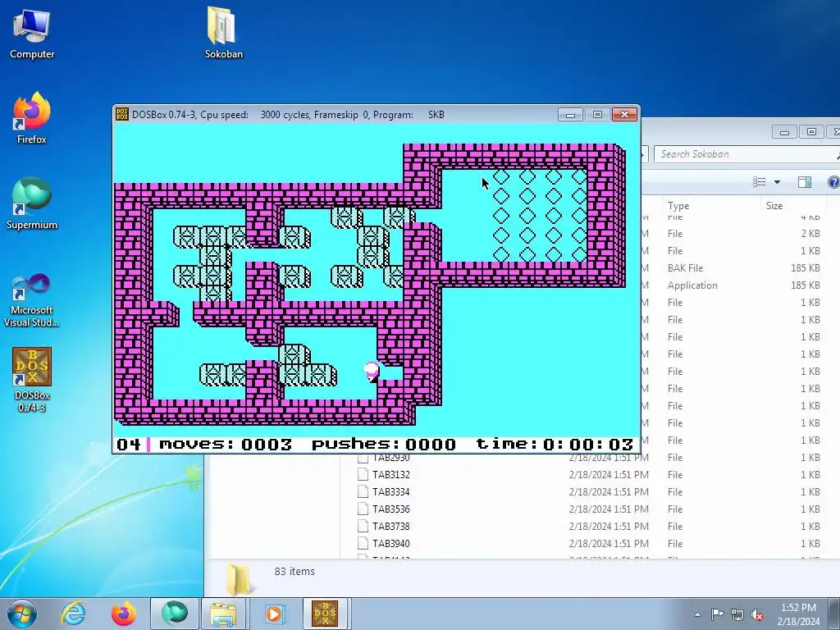
Task: Select the Sokoban folder on the desktop
Action: tap(223, 33)
